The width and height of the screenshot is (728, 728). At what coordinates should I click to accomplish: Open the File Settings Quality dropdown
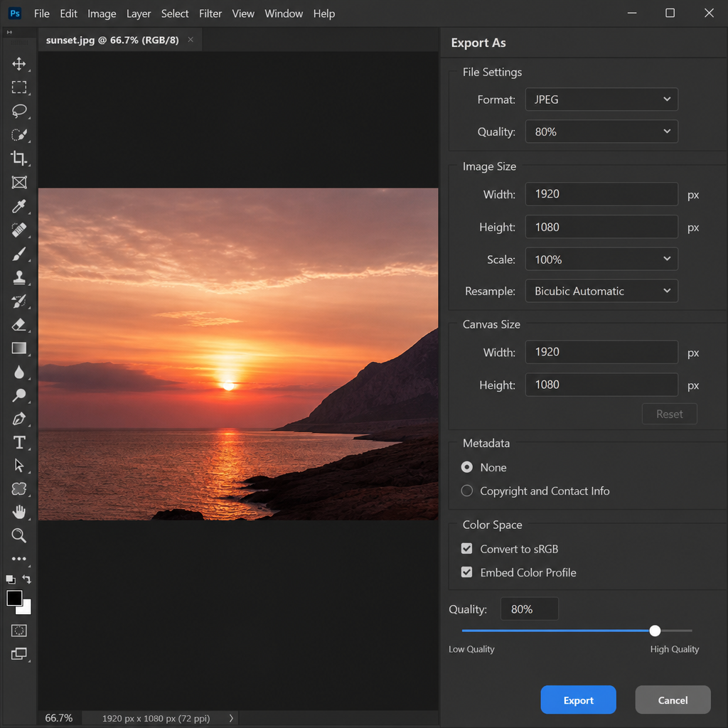pyautogui.click(x=601, y=132)
